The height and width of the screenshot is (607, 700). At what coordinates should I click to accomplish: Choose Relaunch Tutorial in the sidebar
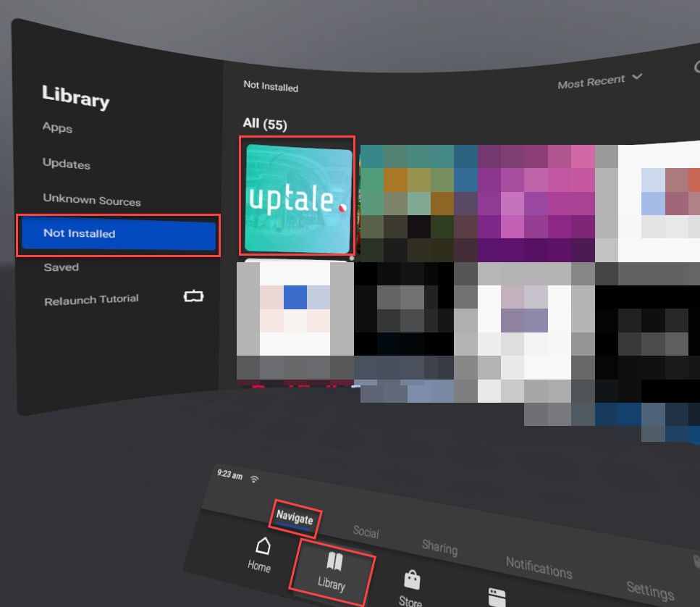pyautogui.click(x=91, y=300)
